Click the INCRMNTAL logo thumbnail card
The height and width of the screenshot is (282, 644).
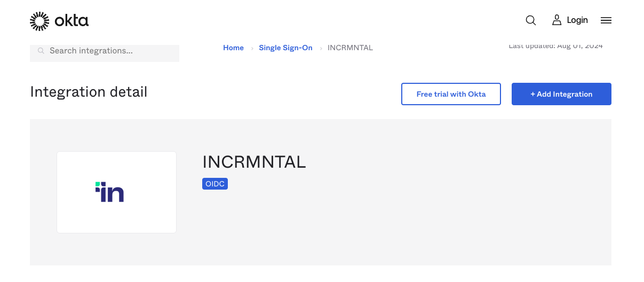coord(116,192)
